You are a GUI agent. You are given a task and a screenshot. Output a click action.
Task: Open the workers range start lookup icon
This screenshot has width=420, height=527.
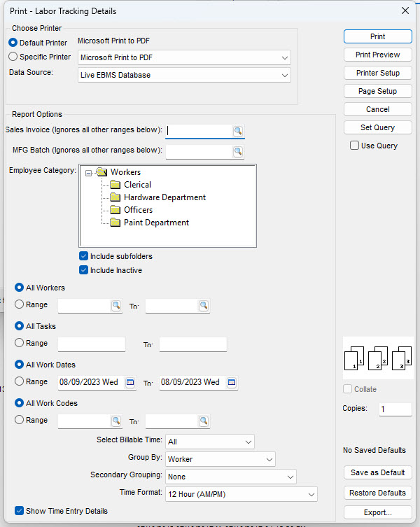pyautogui.click(x=115, y=306)
